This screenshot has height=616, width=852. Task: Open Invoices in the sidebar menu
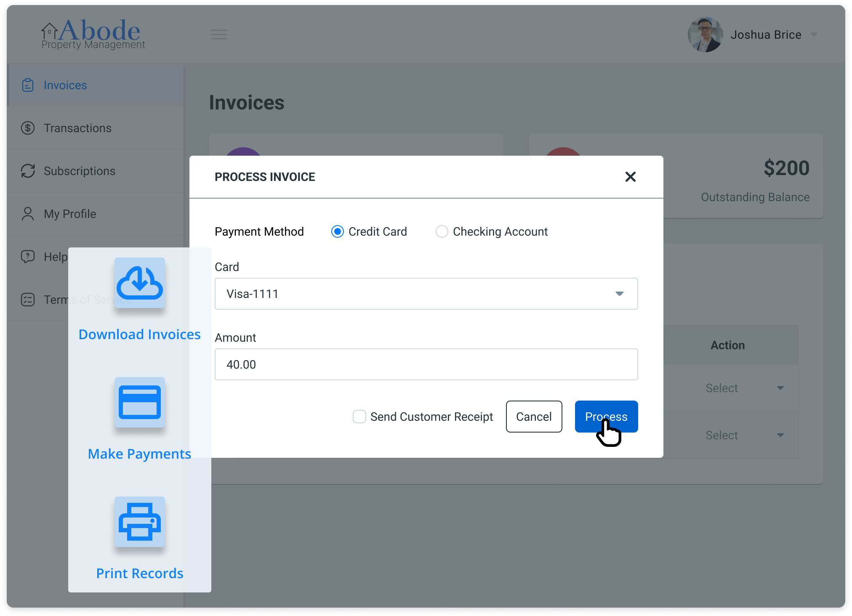96,85
